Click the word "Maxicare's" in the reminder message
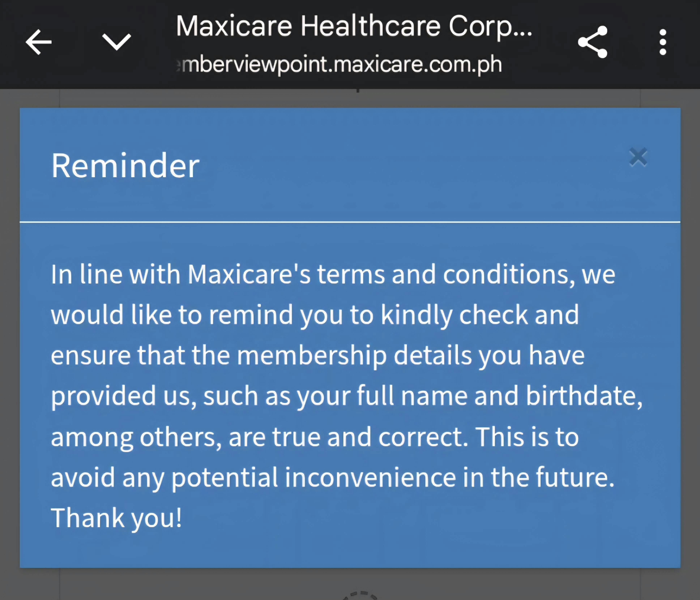 (249, 274)
